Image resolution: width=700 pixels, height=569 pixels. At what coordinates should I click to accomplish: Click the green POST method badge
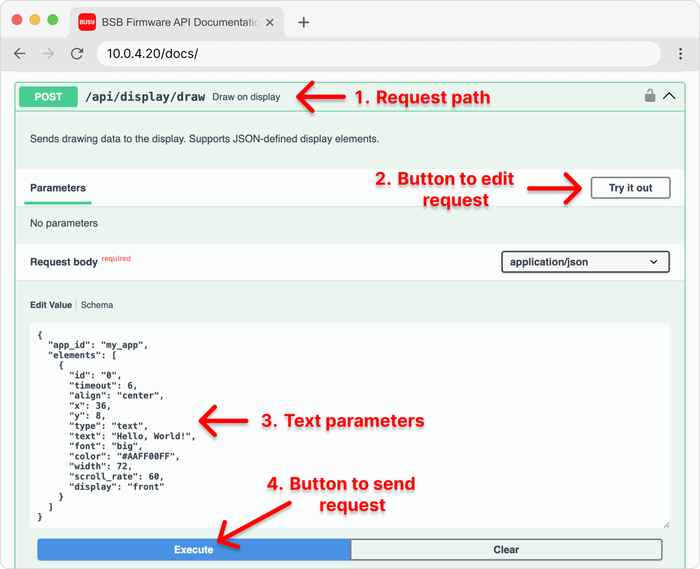tap(49, 97)
